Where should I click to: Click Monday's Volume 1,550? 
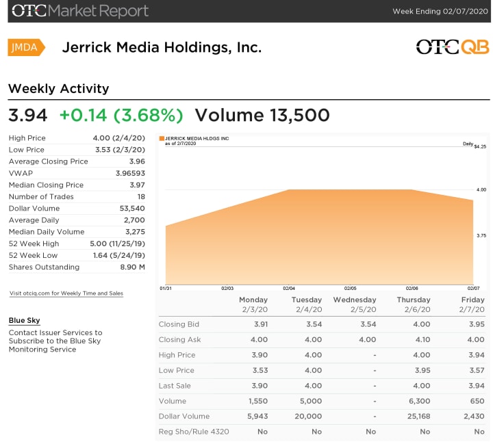click(258, 401)
